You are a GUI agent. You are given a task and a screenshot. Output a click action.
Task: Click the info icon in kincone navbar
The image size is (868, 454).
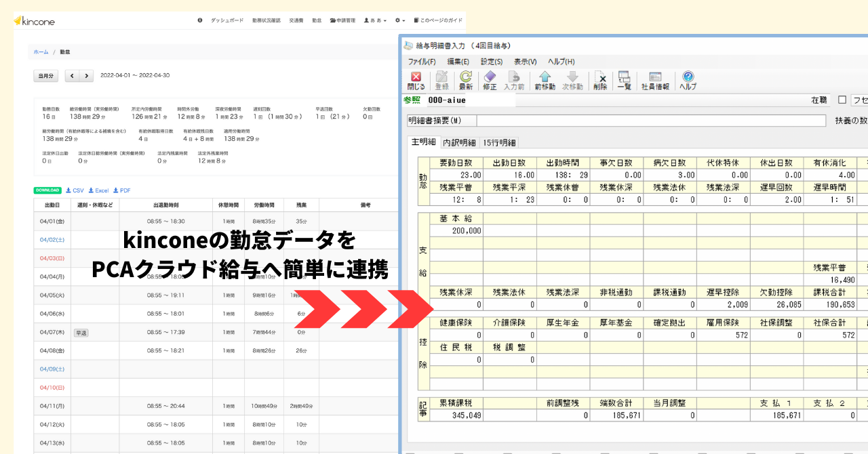click(200, 21)
